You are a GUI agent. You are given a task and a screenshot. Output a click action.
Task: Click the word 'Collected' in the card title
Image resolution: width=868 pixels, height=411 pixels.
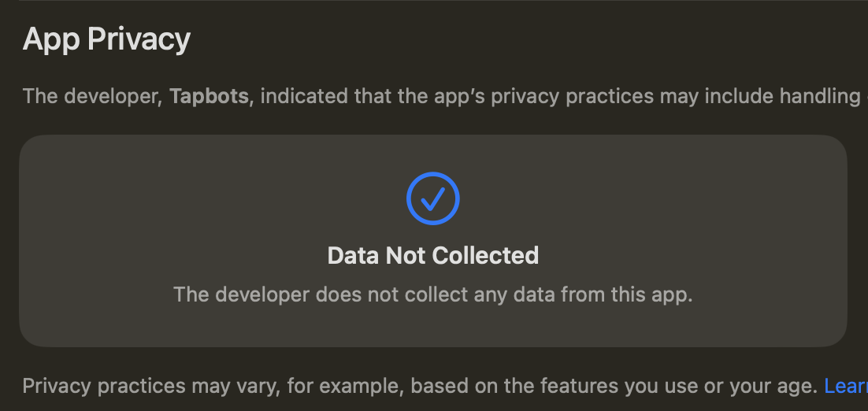pos(485,256)
